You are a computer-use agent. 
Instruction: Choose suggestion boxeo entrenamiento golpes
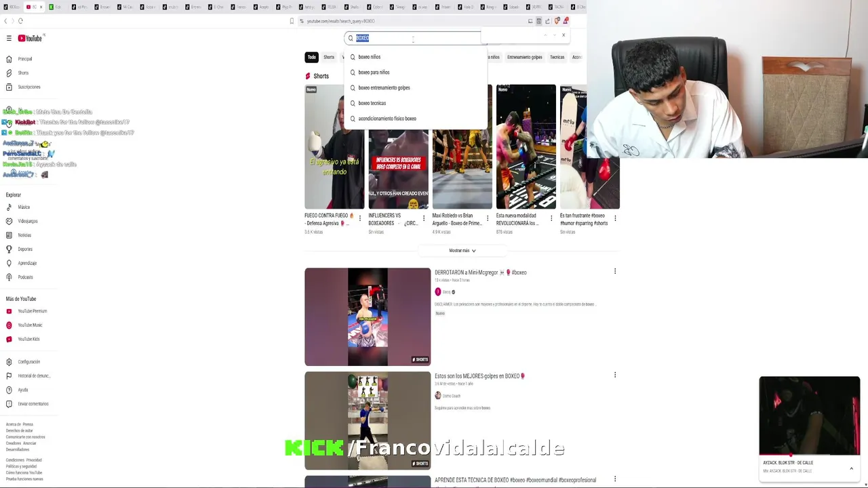415,88
